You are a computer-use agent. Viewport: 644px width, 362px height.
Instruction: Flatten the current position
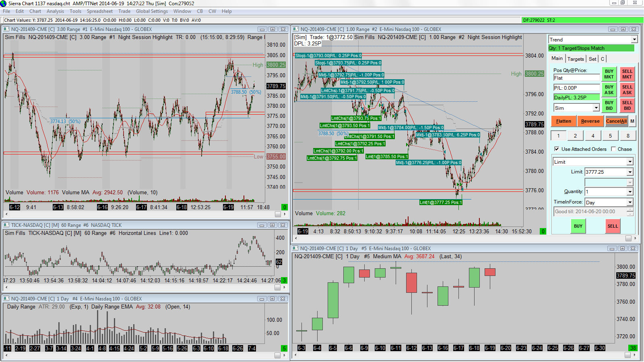[563, 121]
